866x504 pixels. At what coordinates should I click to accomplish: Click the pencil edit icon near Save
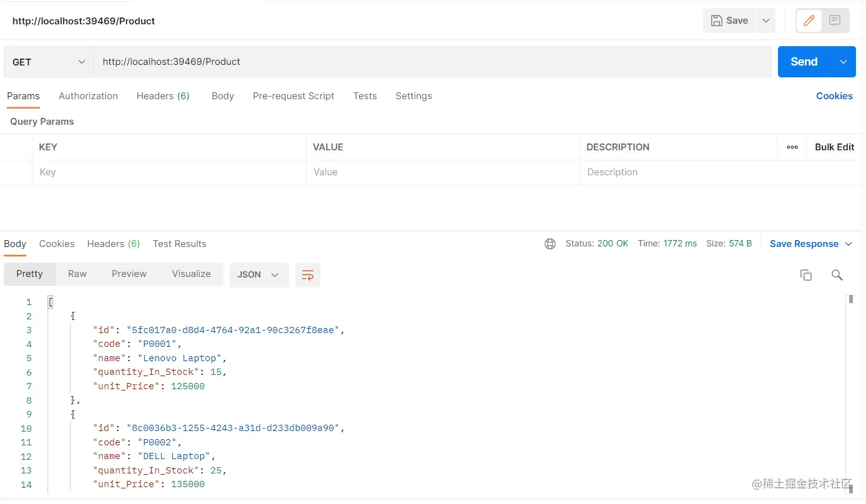pyautogui.click(x=808, y=21)
